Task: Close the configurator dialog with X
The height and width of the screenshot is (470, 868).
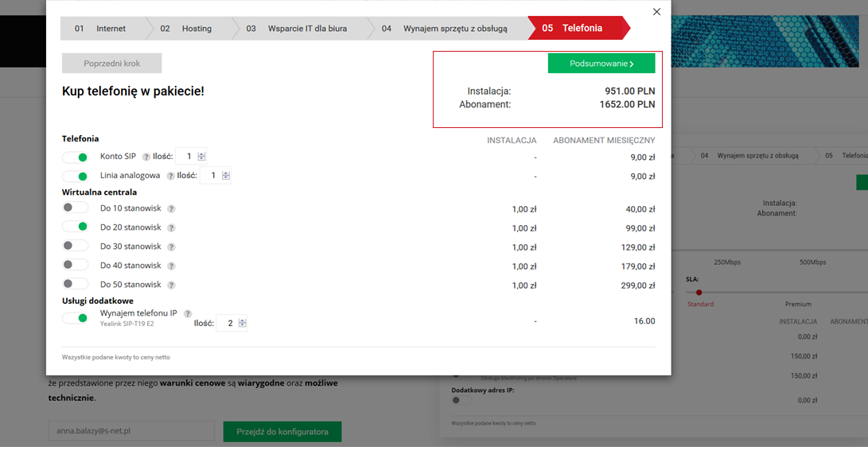Action: coord(656,12)
